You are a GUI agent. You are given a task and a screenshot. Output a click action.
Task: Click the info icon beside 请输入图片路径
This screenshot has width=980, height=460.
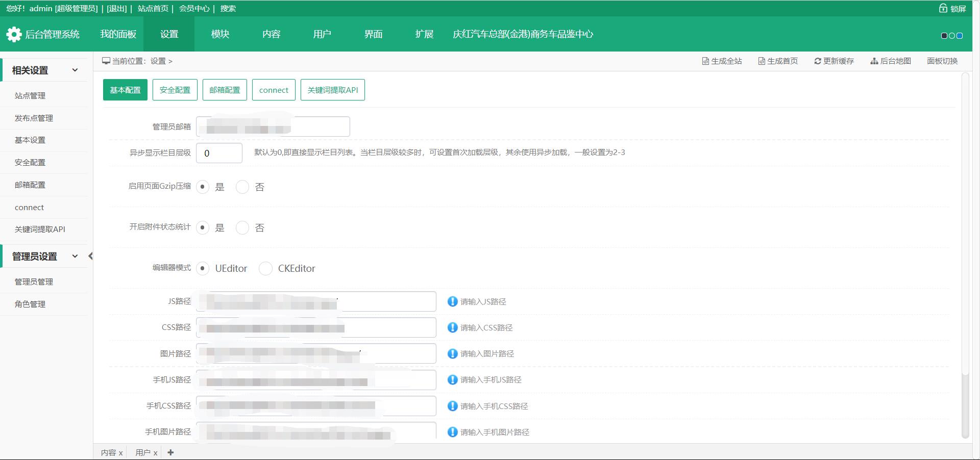tap(452, 353)
